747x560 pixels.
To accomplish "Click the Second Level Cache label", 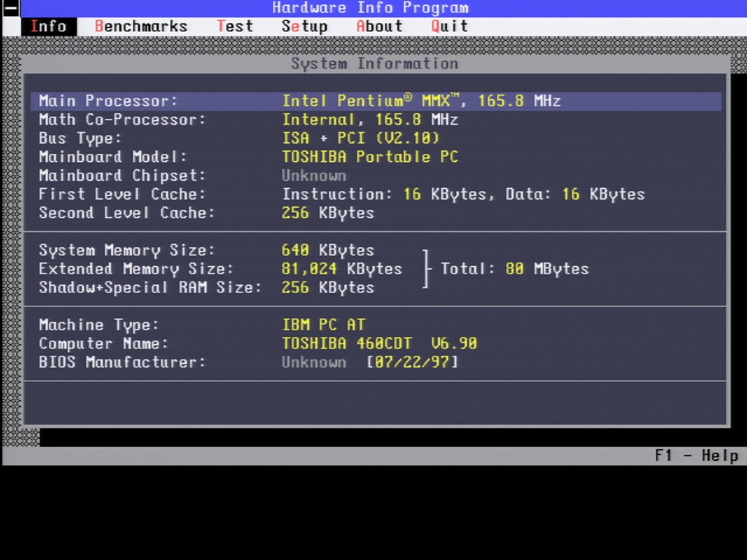I will [x=127, y=213].
